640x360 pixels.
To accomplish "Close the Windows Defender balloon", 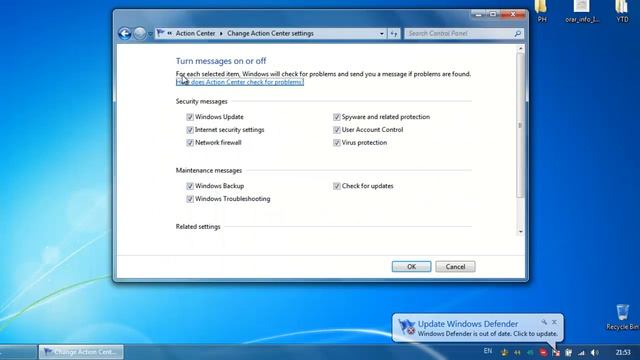I will click(x=554, y=322).
